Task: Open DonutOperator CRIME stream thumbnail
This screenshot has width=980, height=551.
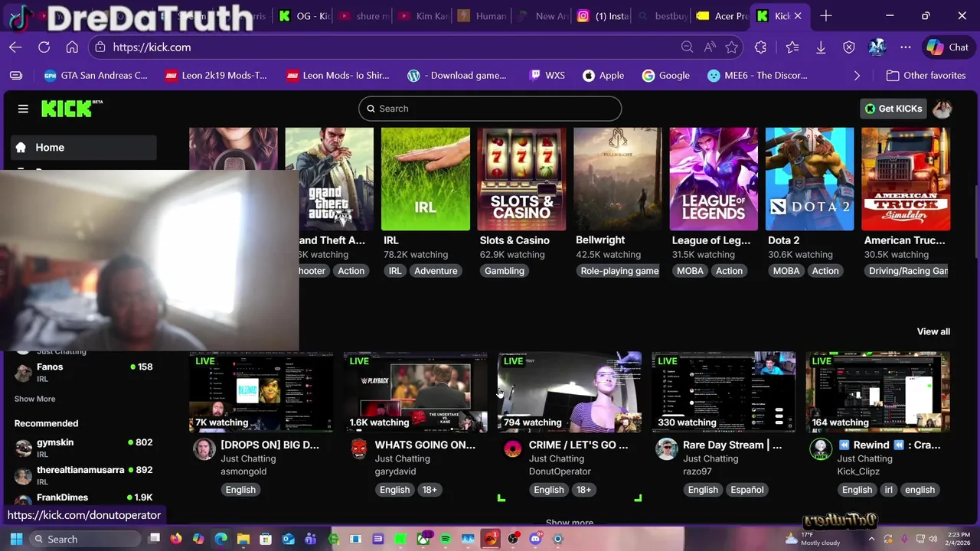Action: (570, 393)
